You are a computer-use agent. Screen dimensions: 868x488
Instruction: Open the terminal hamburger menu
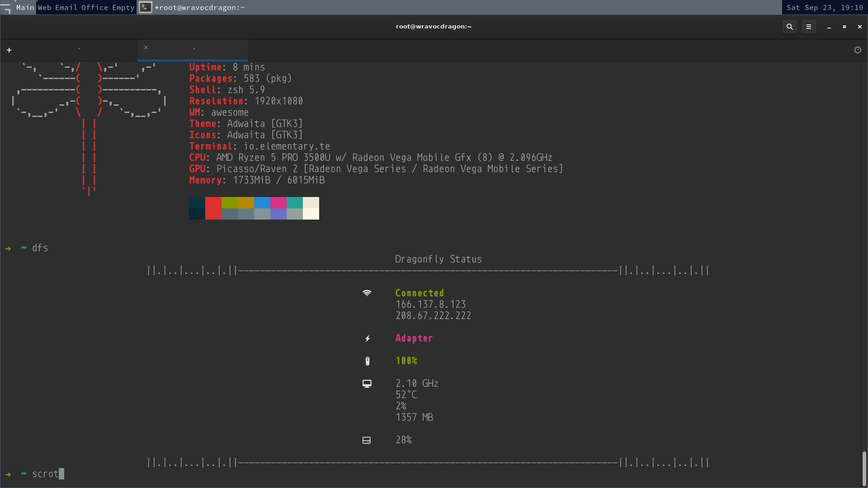tap(808, 27)
